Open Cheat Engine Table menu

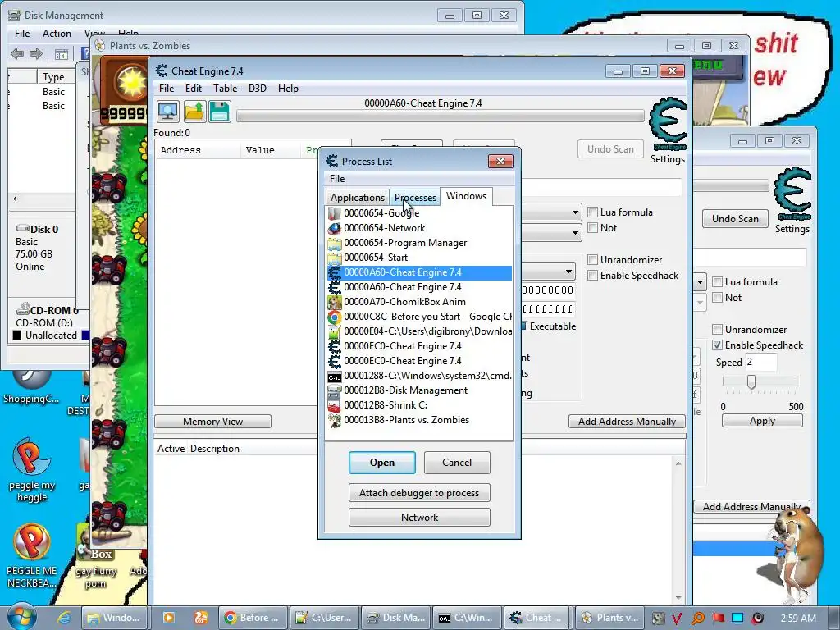[x=225, y=89]
